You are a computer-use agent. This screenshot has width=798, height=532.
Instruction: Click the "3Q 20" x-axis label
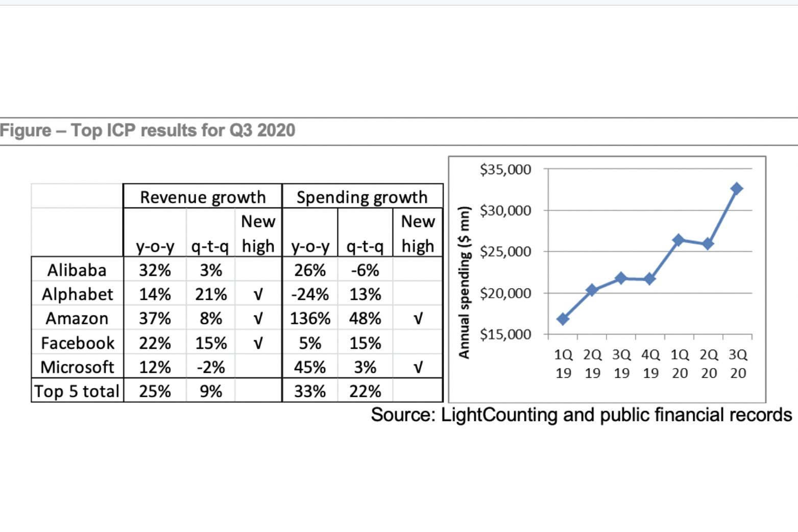[738, 364]
